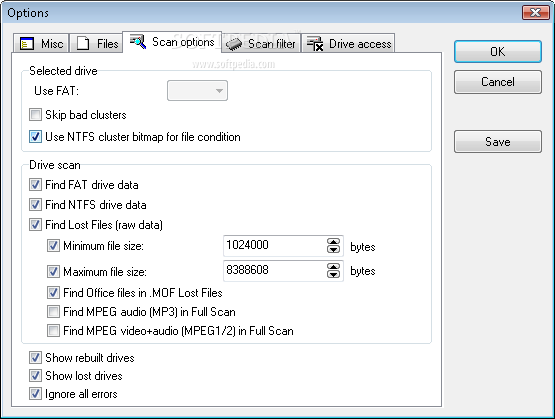The image size is (555, 419).
Task: Click the Scan options magnifier icon
Action: [138, 42]
